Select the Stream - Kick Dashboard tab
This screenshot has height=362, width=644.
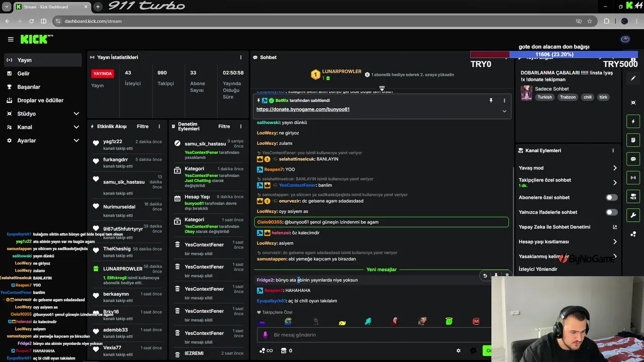[51, 7]
